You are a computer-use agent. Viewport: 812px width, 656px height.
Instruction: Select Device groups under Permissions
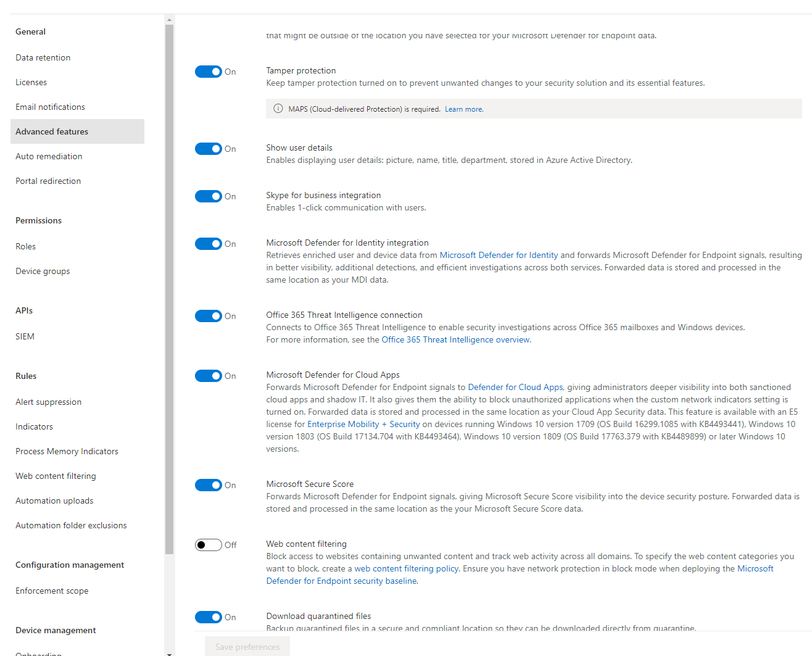pyautogui.click(x=42, y=271)
